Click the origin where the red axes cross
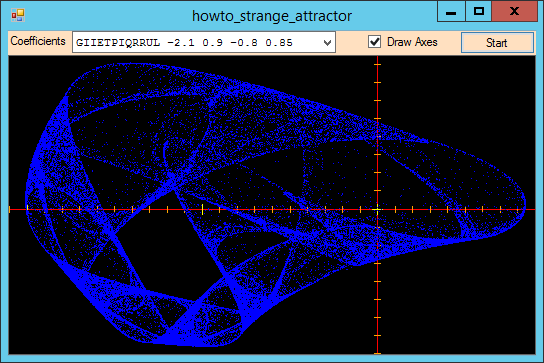This screenshot has width=544, height=363. point(377,209)
